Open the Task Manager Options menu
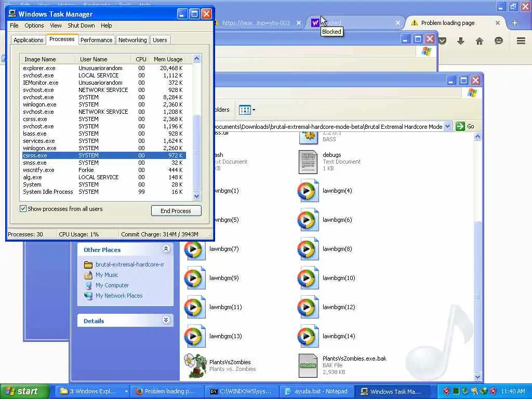Screen dimensions: 532x399 coord(34,25)
